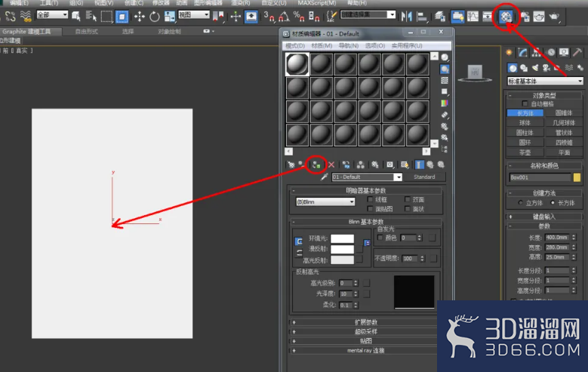588x372 pixels.
Task: Expand the 贴图 (Maps) rollout
Action: 365,341
